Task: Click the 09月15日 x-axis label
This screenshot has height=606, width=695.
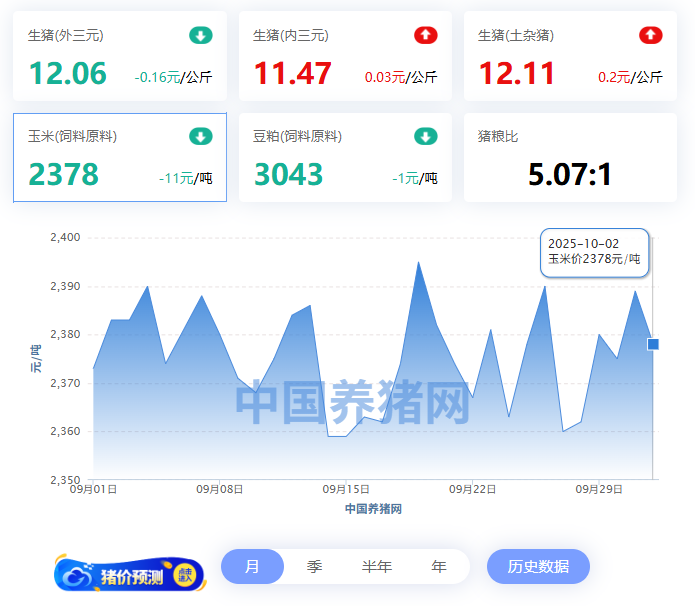Action: (x=346, y=489)
